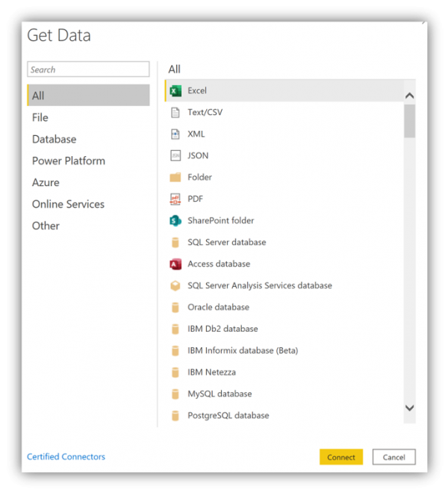
Task: Click the XML document icon
Action: tap(175, 134)
